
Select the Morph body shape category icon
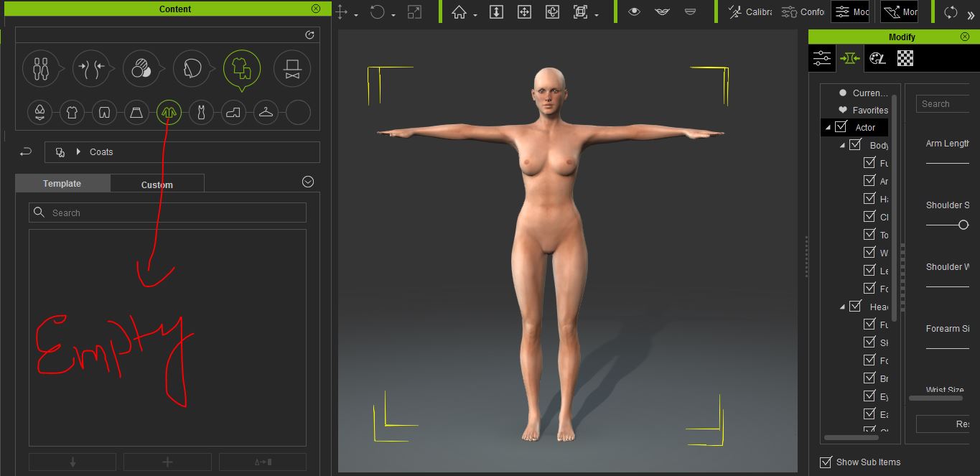point(91,69)
